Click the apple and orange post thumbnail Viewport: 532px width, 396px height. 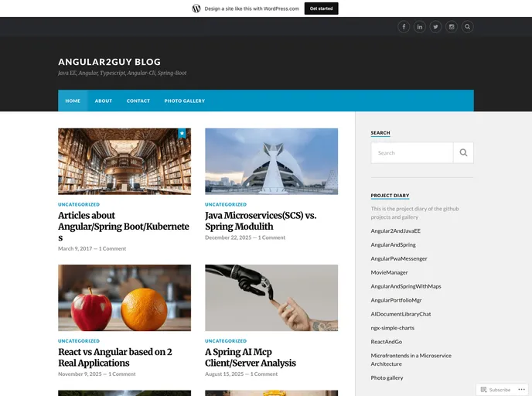[124, 298]
